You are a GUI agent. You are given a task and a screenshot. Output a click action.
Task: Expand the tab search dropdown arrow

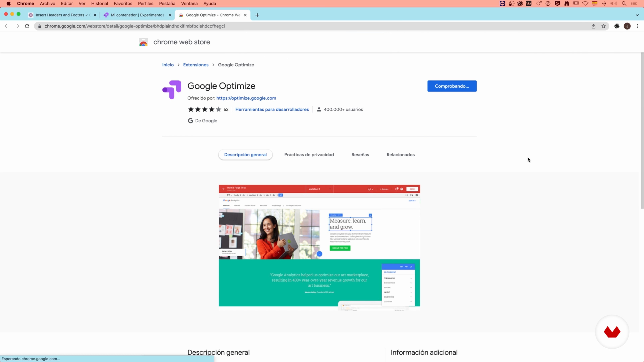[637, 15]
